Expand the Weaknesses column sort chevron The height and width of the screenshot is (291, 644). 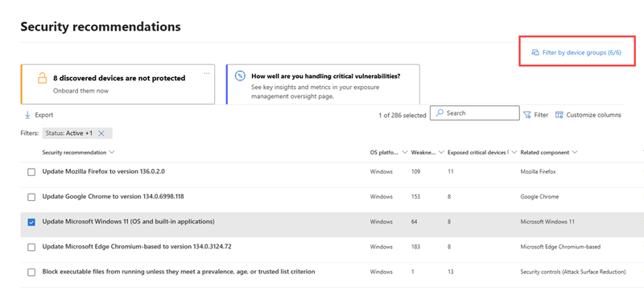[x=441, y=153]
